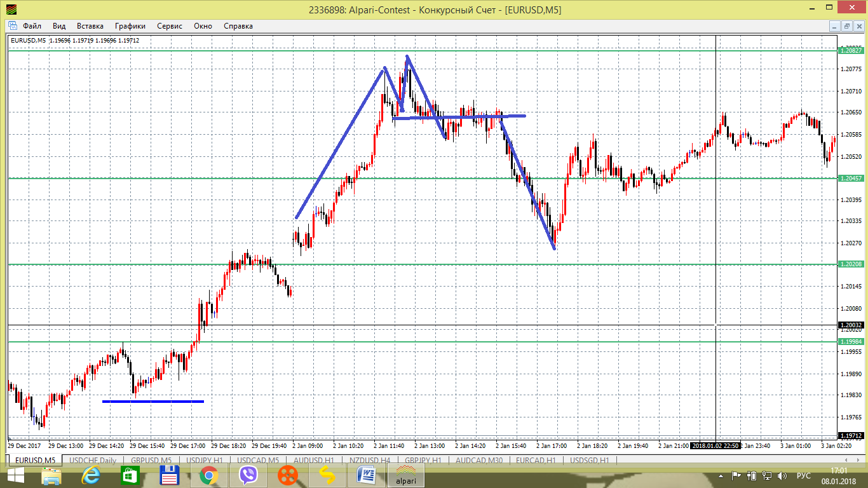
Task: Click the Alpari terminal taskbar button
Action: click(x=407, y=475)
